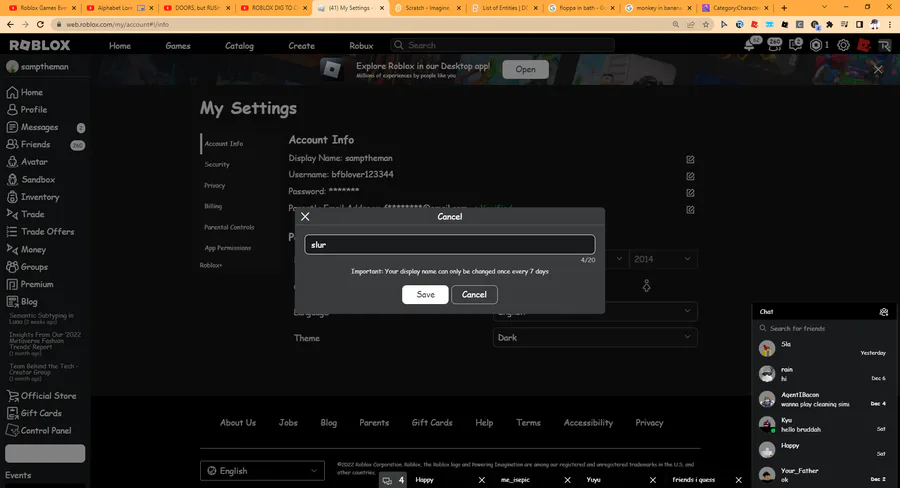Expand the Language dropdown behind the dialog
Viewport: 900px width, 488px height.
(595, 311)
